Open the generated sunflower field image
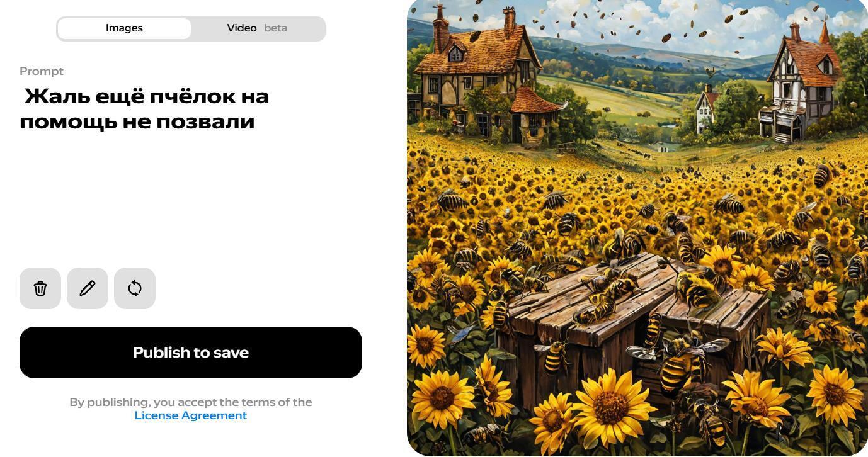 click(x=637, y=228)
